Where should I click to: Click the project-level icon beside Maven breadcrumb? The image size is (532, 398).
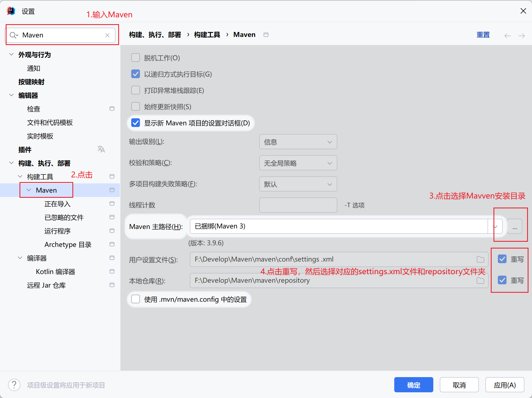coord(266,35)
